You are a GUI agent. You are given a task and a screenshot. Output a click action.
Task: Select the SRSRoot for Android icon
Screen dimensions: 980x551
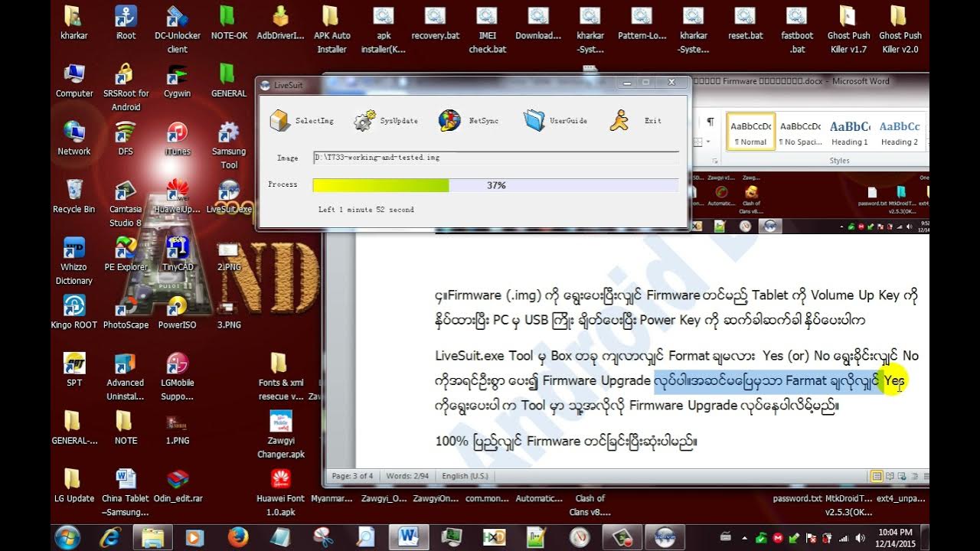click(x=126, y=86)
